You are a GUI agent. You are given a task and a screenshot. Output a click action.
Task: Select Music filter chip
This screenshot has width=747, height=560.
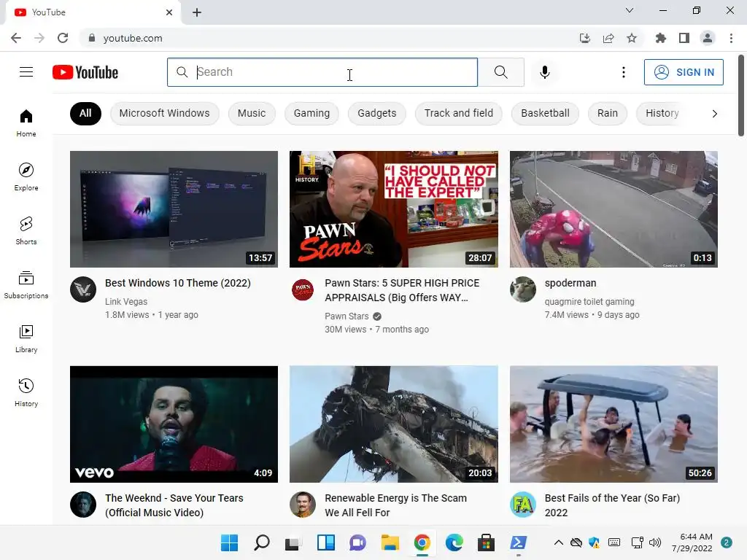click(x=252, y=113)
